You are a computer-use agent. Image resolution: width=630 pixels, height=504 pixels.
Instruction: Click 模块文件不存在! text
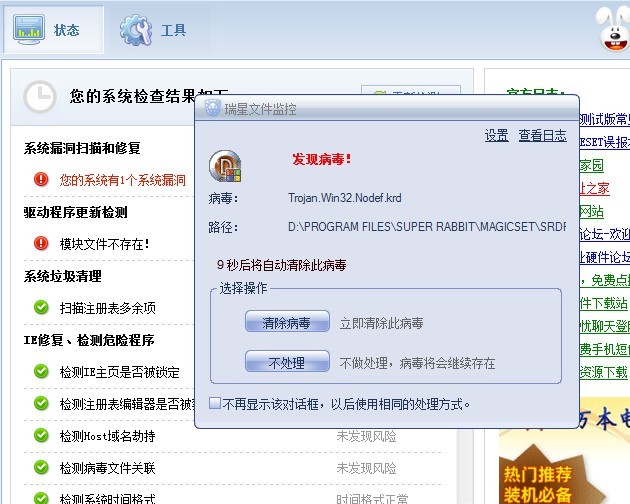click(104, 244)
